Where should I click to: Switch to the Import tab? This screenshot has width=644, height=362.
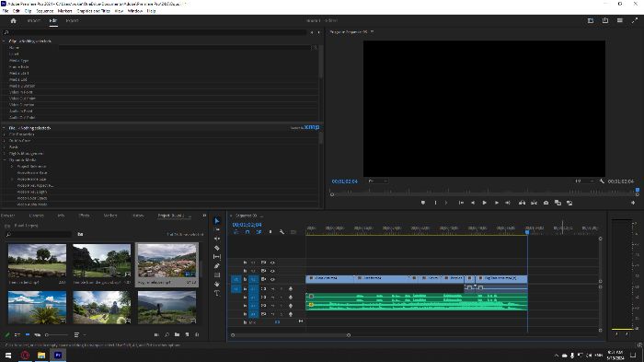(x=34, y=20)
